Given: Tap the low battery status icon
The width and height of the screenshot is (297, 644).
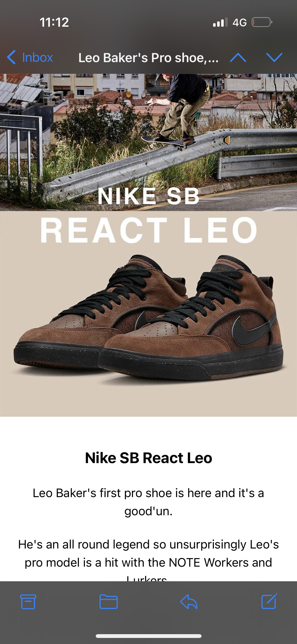Looking at the screenshot, I should tap(262, 22).
